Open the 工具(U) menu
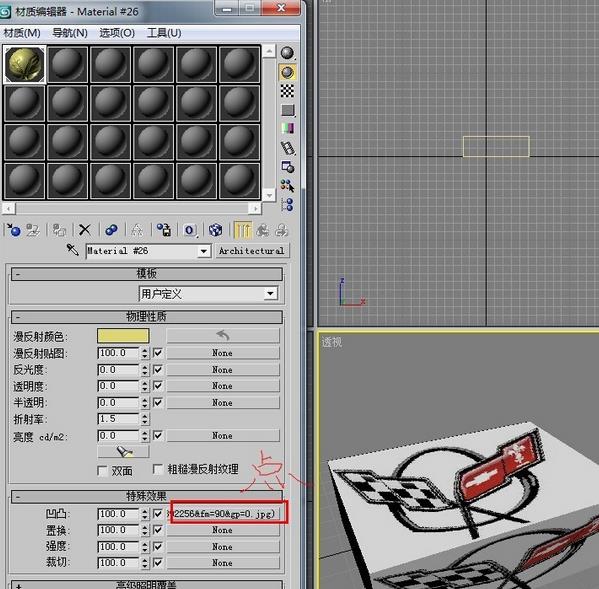 click(x=164, y=33)
